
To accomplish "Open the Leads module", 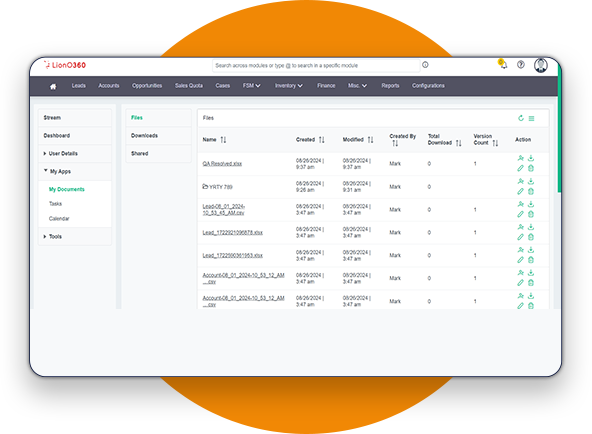I will point(79,86).
